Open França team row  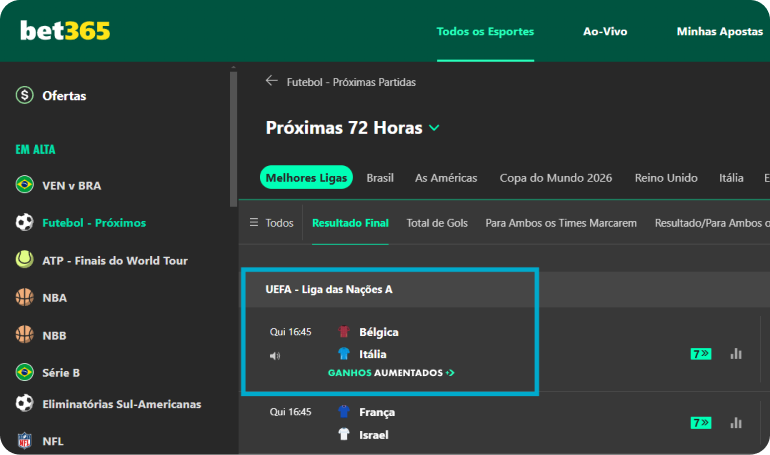tap(377, 412)
